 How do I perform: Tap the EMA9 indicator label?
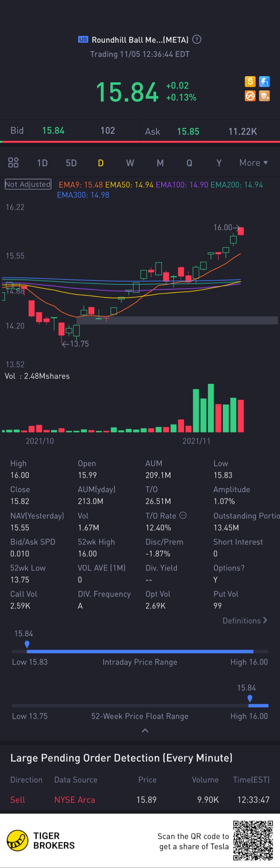click(x=81, y=185)
